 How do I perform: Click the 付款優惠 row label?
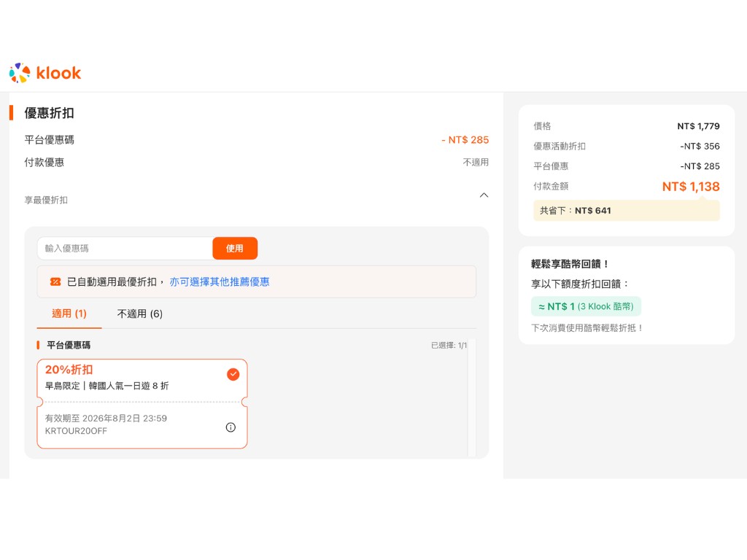click(44, 163)
